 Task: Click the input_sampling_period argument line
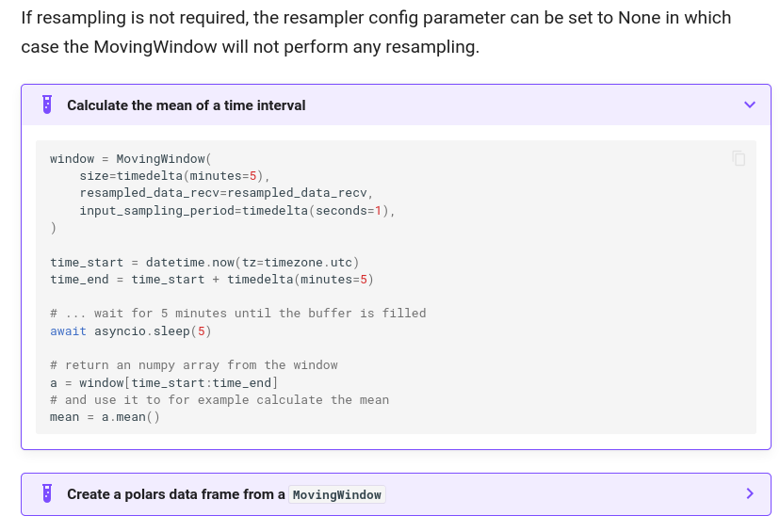pyautogui.click(x=237, y=211)
